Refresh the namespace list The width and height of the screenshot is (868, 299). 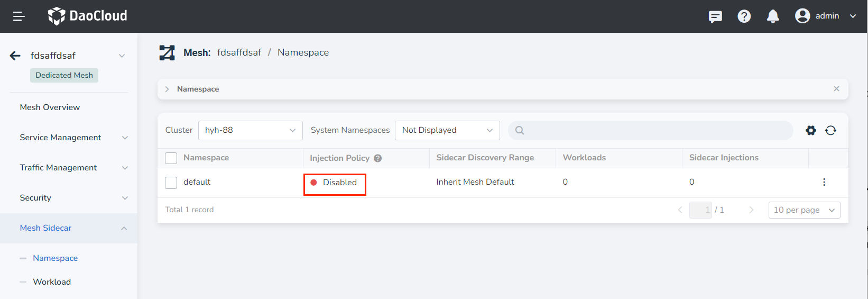(830, 130)
